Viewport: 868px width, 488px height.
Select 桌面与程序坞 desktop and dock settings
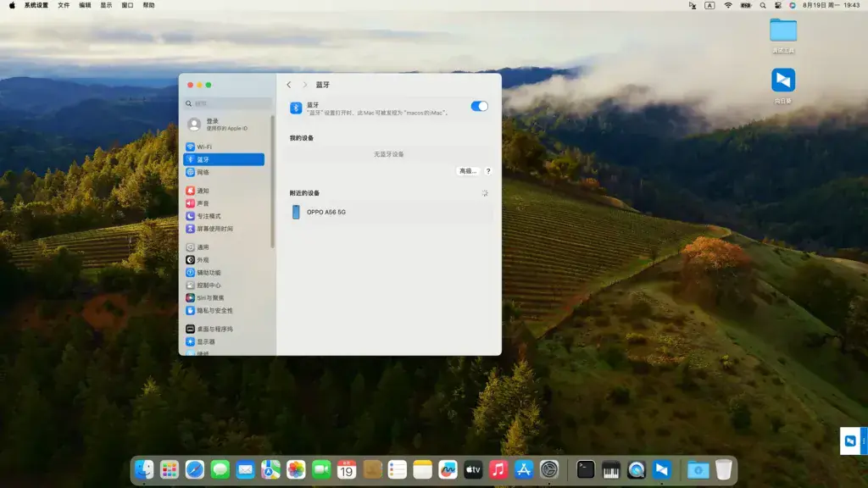point(224,329)
